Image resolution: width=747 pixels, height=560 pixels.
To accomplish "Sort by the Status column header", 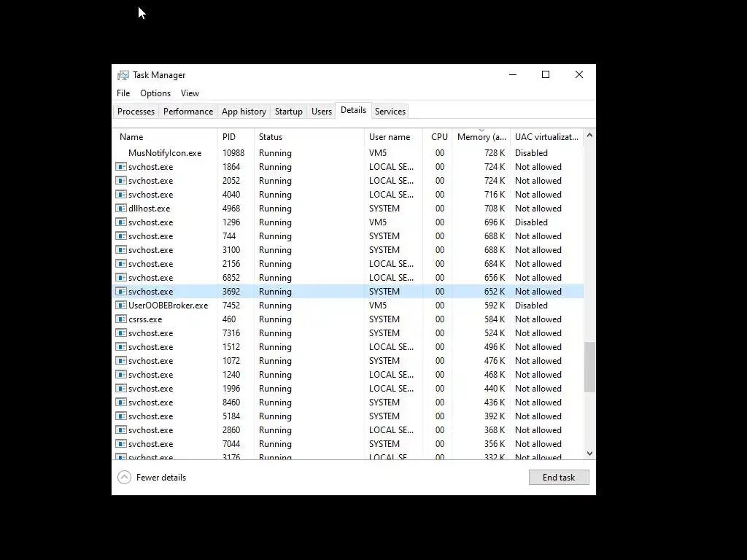I will coord(309,136).
